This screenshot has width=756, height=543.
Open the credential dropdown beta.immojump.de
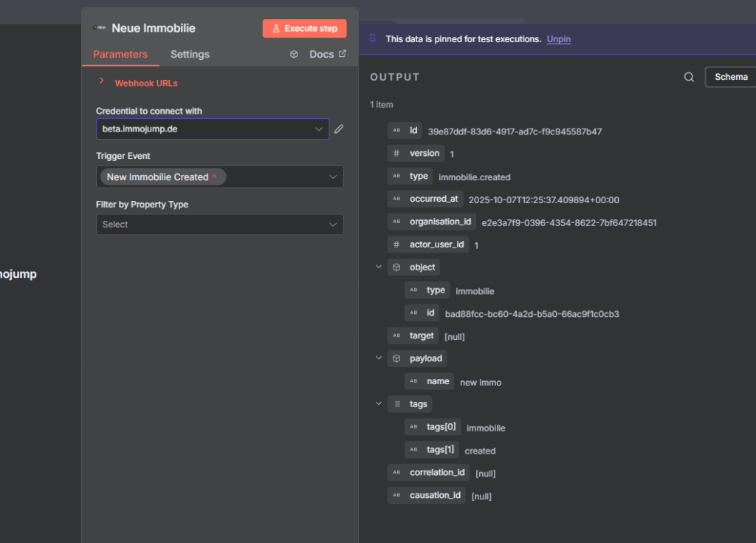[212, 129]
